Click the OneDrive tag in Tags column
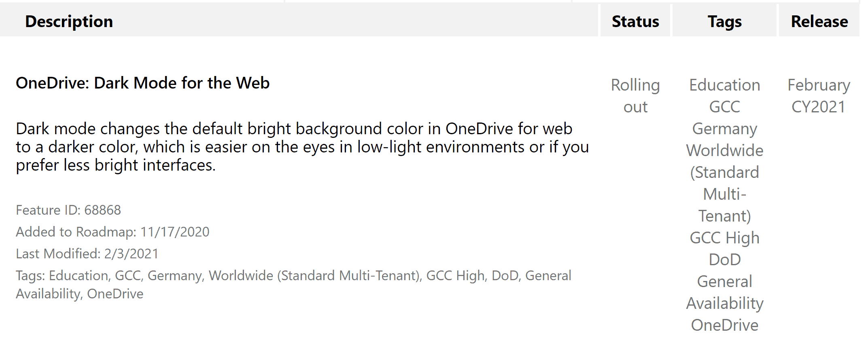The height and width of the screenshot is (340, 868). (724, 325)
